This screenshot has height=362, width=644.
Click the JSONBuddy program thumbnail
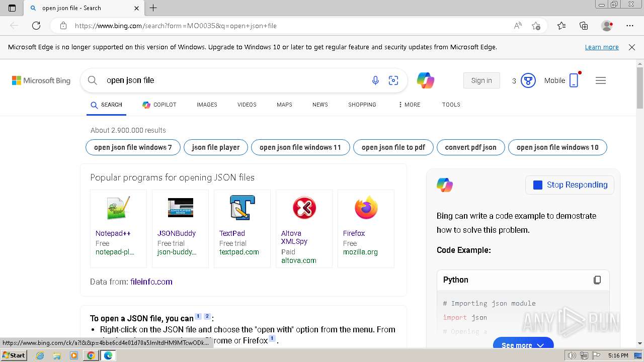pyautogui.click(x=180, y=208)
